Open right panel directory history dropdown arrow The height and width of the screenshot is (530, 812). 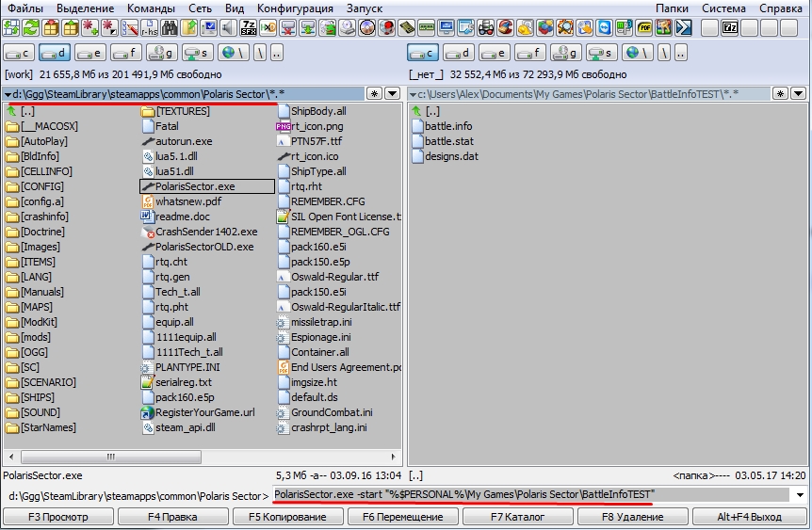799,94
